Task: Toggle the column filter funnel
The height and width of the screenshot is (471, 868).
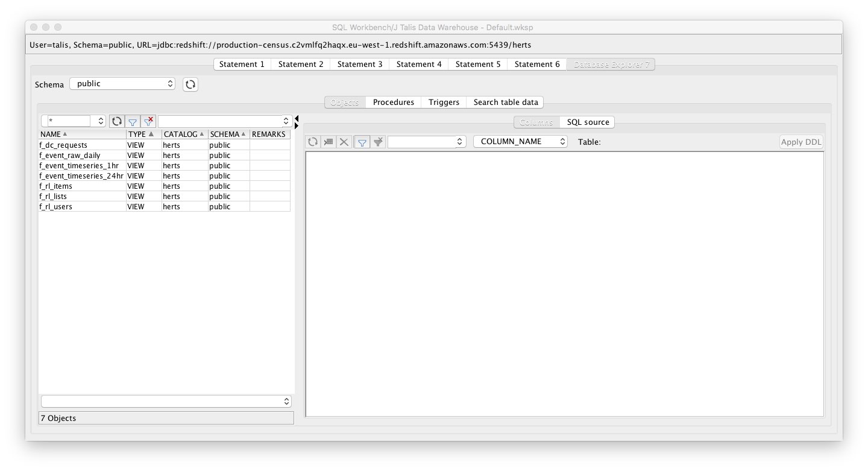Action: point(362,142)
